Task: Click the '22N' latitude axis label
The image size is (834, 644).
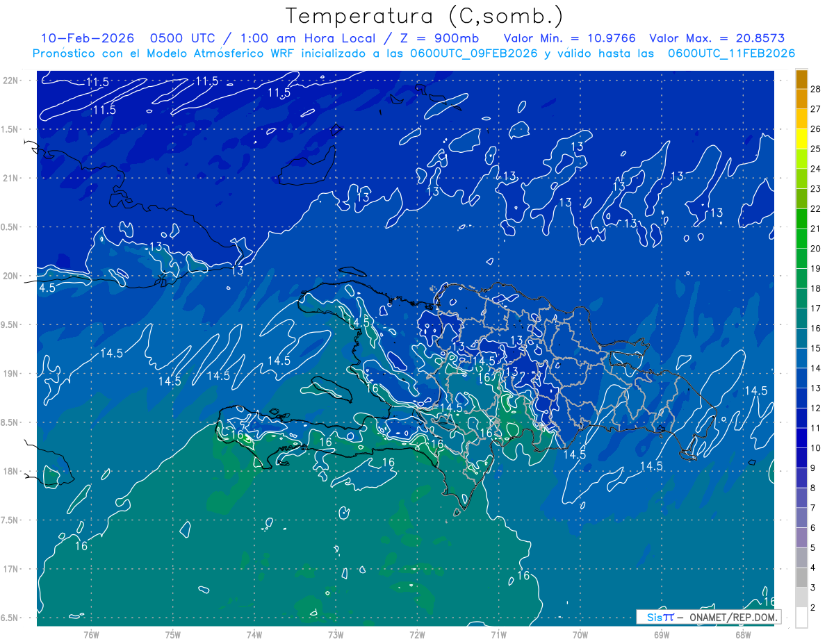Action: click(x=10, y=80)
